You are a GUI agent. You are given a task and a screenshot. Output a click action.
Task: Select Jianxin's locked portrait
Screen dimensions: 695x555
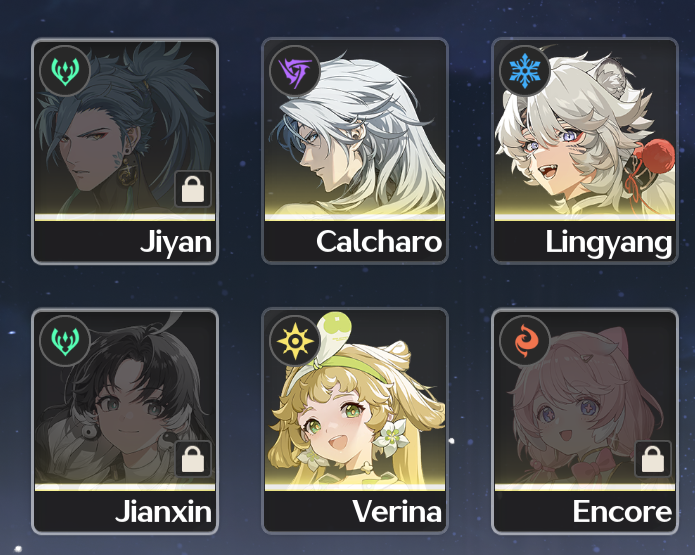tap(125, 399)
